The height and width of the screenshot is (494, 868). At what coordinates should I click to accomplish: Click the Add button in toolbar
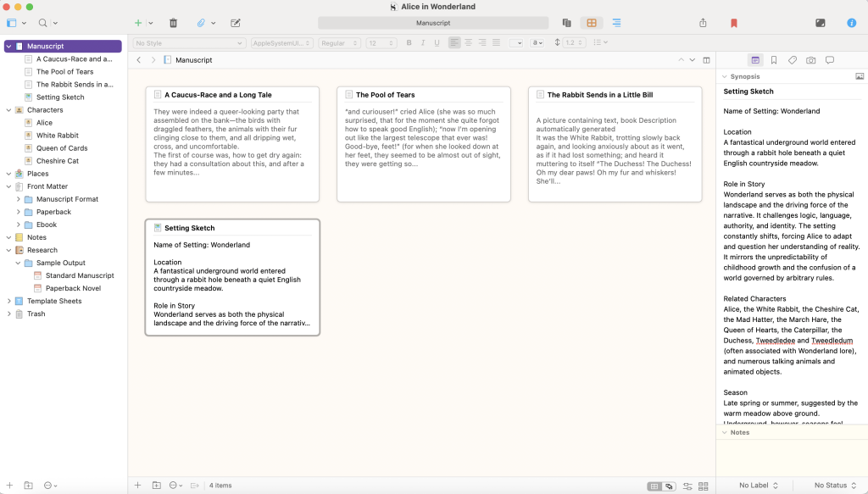[138, 23]
